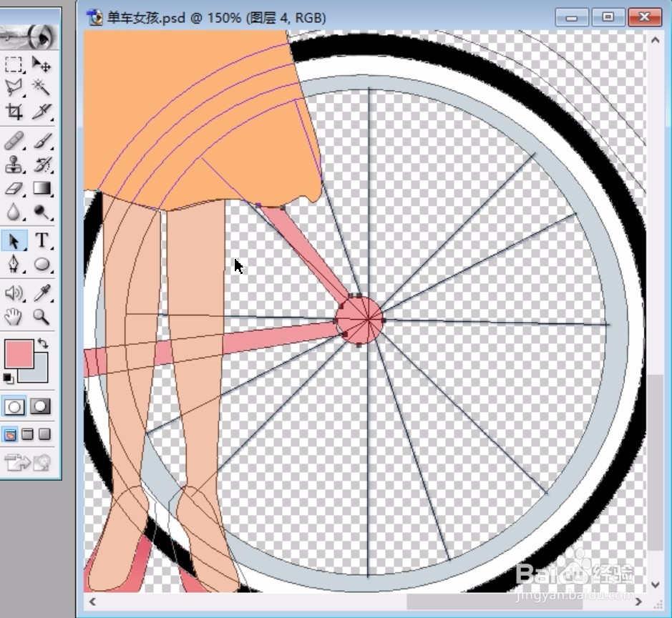This screenshot has width=672, height=618.
Task: Select the Zoom magnifier tool
Action: coord(42,317)
